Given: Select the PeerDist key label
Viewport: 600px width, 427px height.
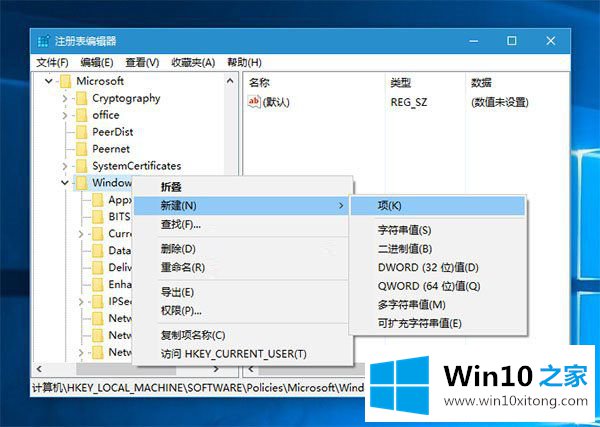Looking at the screenshot, I should (x=113, y=132).
